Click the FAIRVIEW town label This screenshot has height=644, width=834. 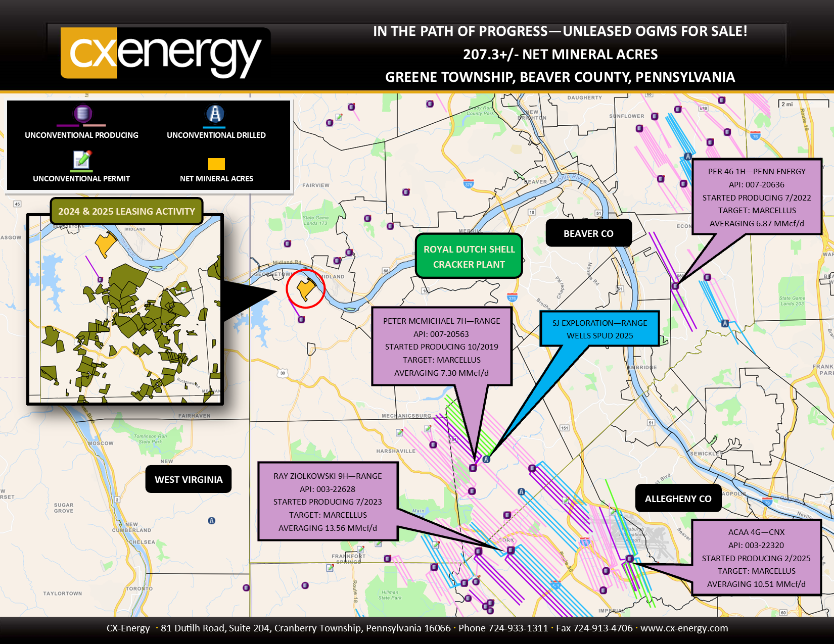[316, 185]
